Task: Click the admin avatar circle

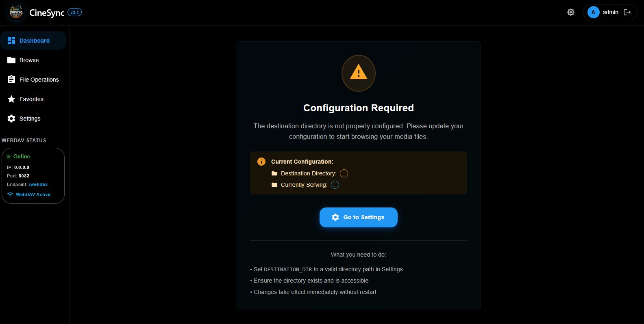Action: [593, 12]
